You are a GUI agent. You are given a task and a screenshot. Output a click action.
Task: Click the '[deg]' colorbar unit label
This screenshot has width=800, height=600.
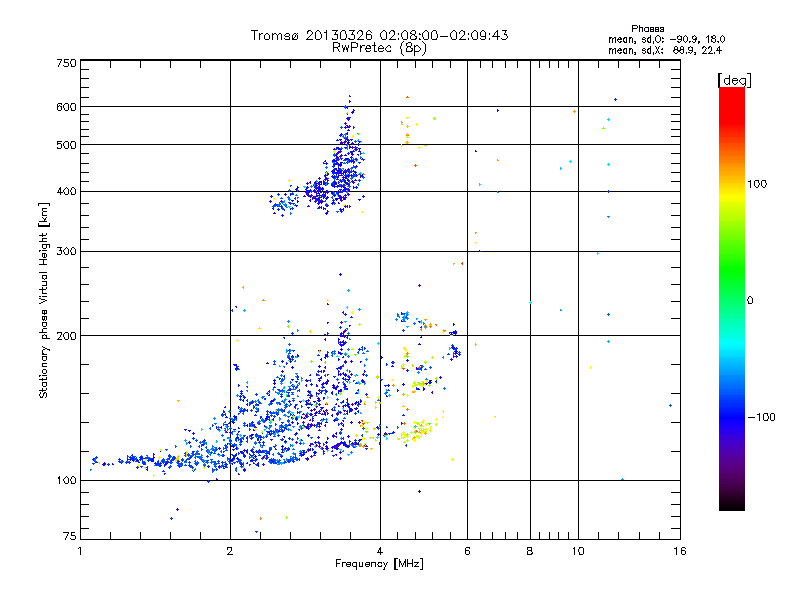coord(734,80)
